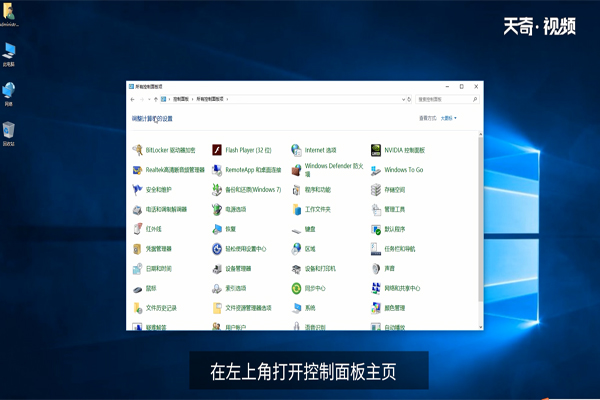The height and width of the screenshot is (400, 600).
Task: Select 所有控制面板项 in the address breadcrumb
Action: click(210, 99)
